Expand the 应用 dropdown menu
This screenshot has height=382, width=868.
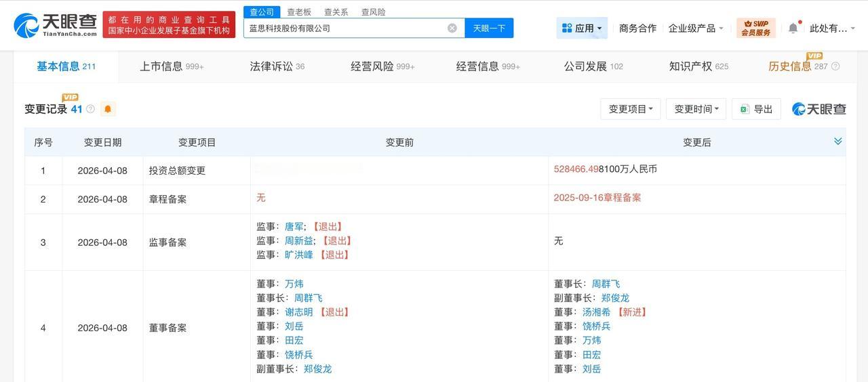coord(583,28)
